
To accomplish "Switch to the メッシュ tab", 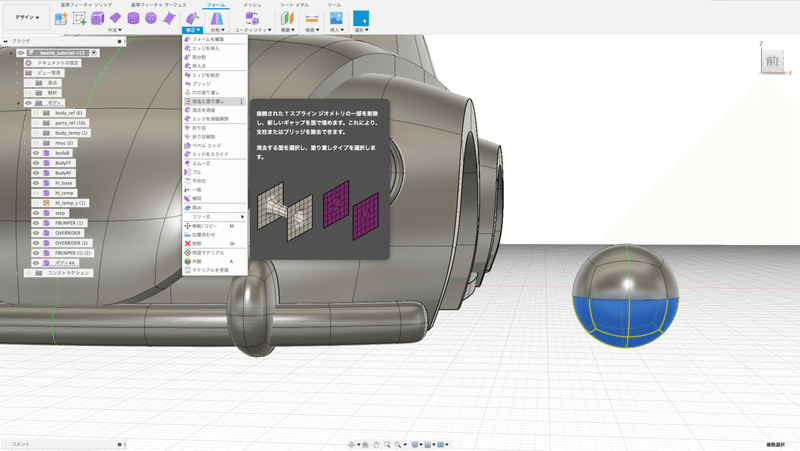I will (252, 5).
